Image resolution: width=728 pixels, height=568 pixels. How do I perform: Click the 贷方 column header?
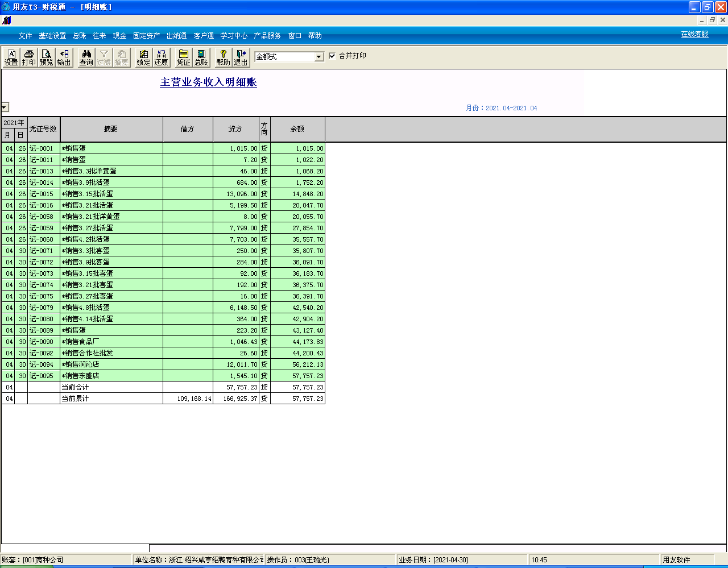click(235, 129)
